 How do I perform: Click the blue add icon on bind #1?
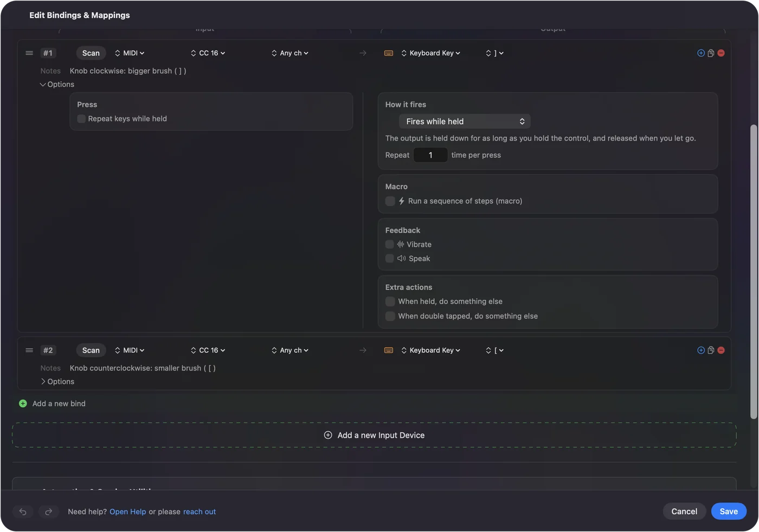[x=701, y=53]
